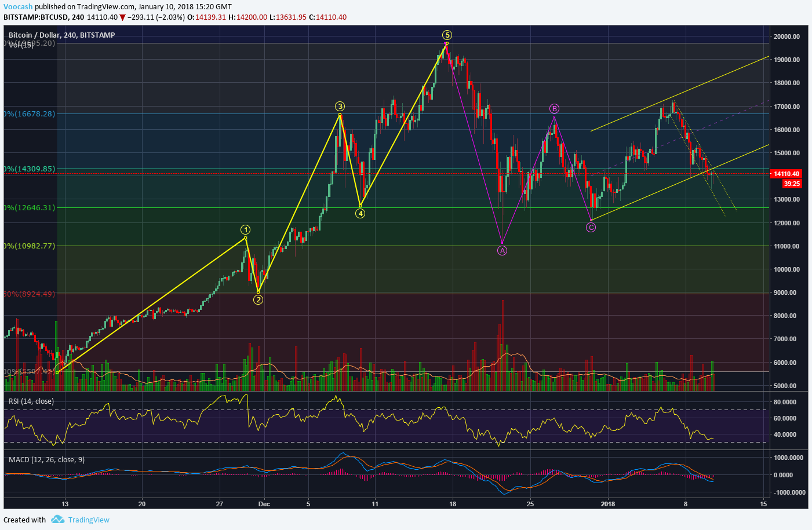The width and height of the screenshot is (812, 530).
Task: Open the Voocash author profile link
Action: 18,7
